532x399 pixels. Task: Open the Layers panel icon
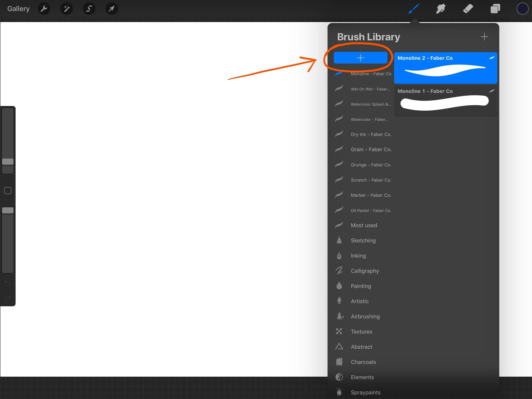[x=495, y=9]
